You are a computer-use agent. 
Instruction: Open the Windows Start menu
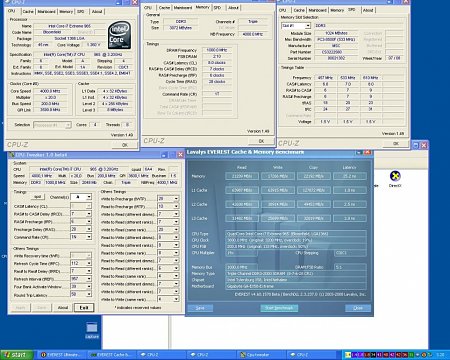17,355
